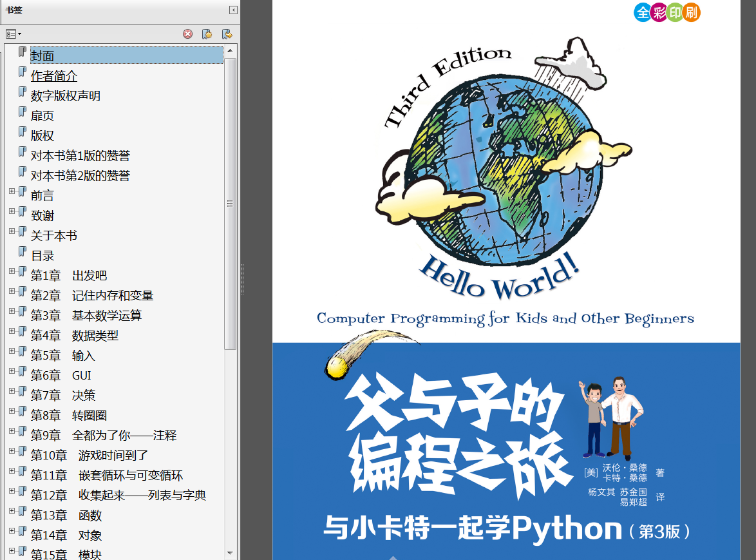Click the bookmarks list scroll up arrow
This screenshot has width=756, height=560.
point(230,51)
